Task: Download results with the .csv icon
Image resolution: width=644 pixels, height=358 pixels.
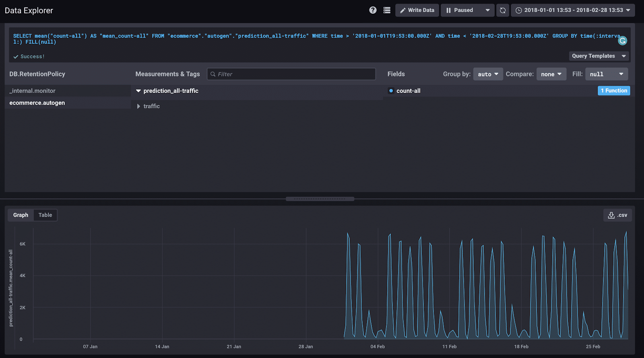Action: (617, 215)
